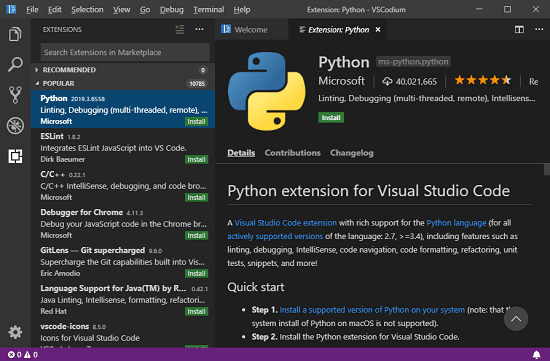Open the Extensions view icon

coord(15,156)
